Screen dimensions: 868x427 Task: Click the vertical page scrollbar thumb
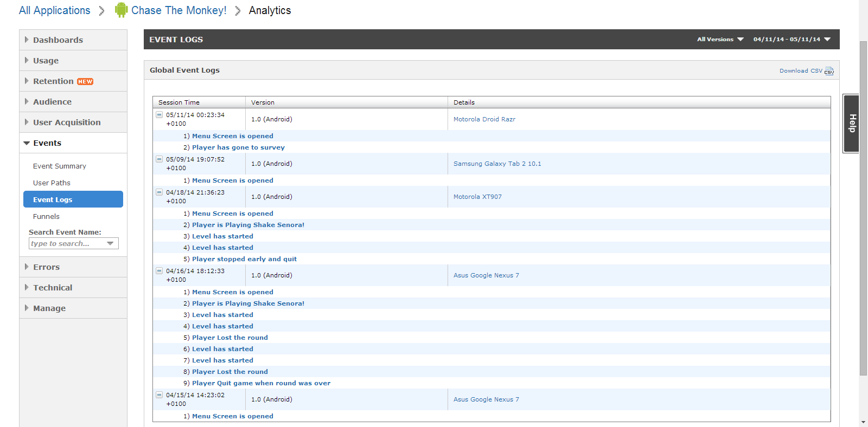point(863,208)
